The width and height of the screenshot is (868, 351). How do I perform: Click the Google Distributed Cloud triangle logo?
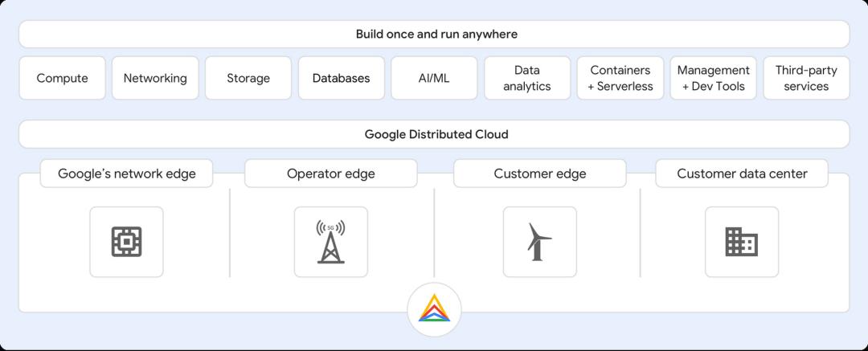(x=434, y=309)
